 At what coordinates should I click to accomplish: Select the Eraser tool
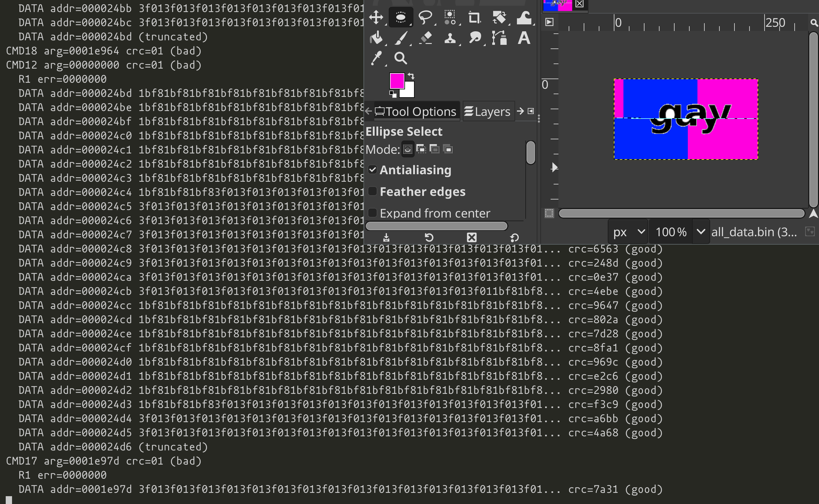(426, 38)
